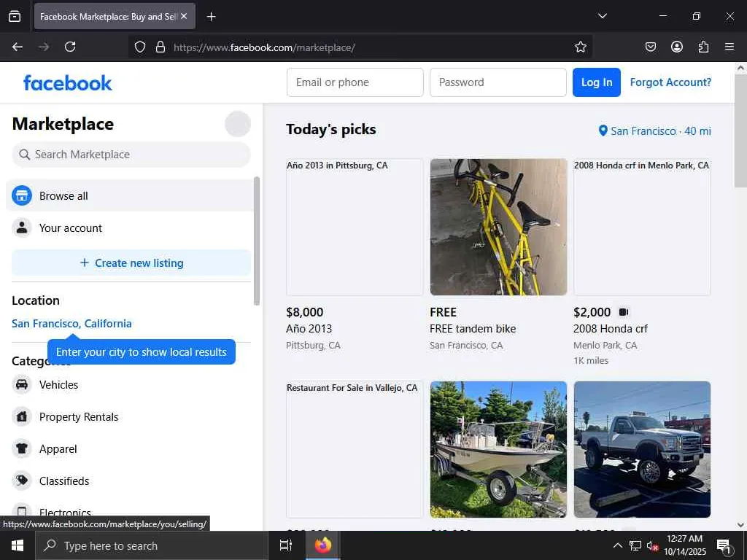Viewport: 747px width, 560px height.
Task: Click scroll-down arrow on page scrollbar
Action: point(740,525)
